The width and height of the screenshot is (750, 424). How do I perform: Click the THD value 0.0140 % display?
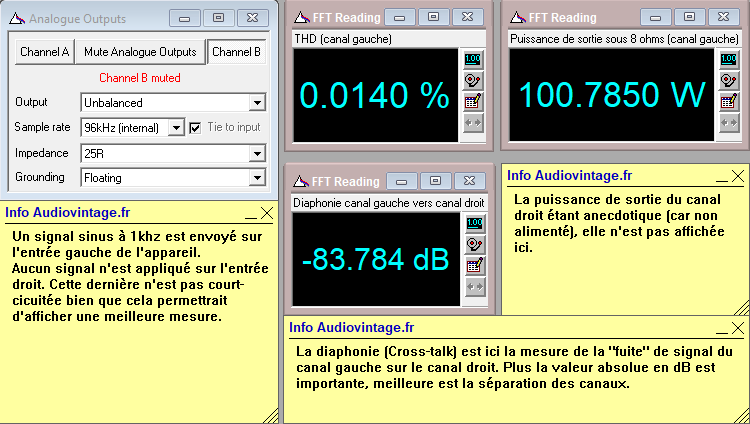(375, 95)
